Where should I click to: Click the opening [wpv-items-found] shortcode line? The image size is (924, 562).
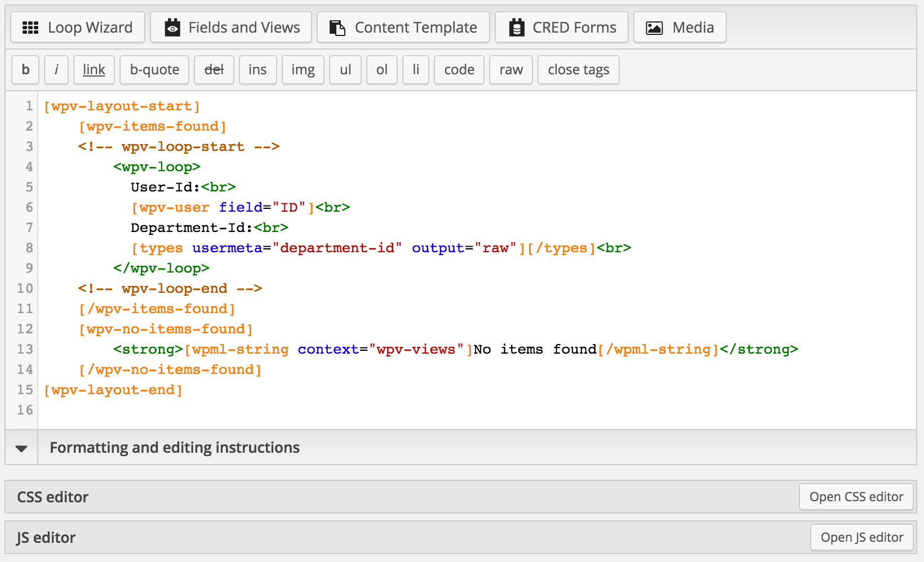[x=153, y=126]
